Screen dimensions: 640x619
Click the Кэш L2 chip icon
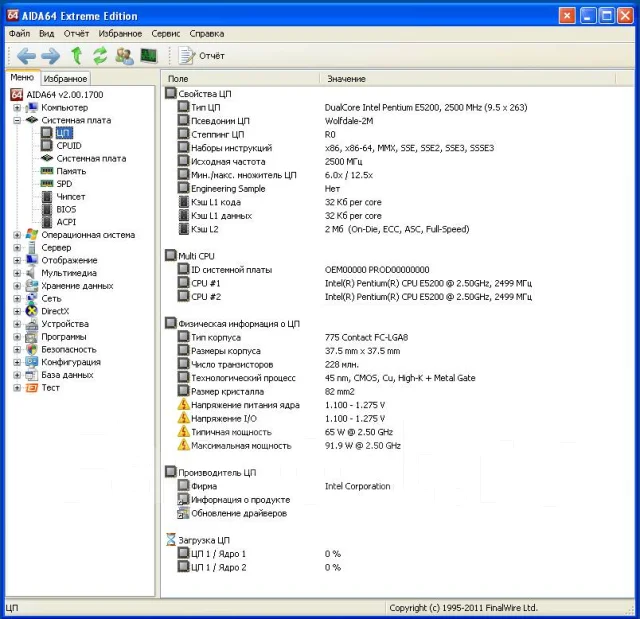pos(184,229)
